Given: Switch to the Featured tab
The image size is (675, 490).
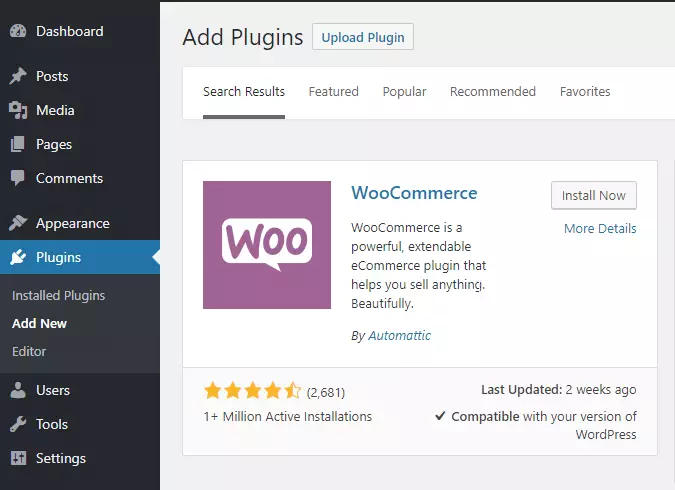Looking at the screenshot, I should tap(334, 92).
